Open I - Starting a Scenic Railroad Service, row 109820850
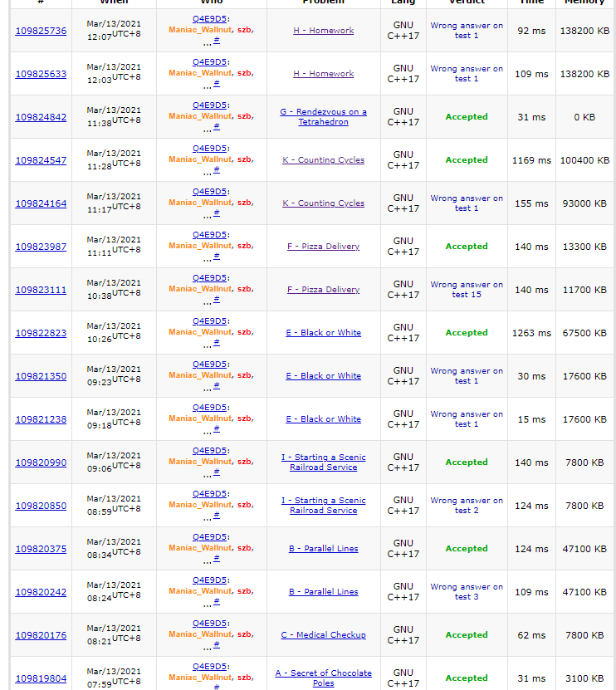The image size is (616, 690). 323,506
